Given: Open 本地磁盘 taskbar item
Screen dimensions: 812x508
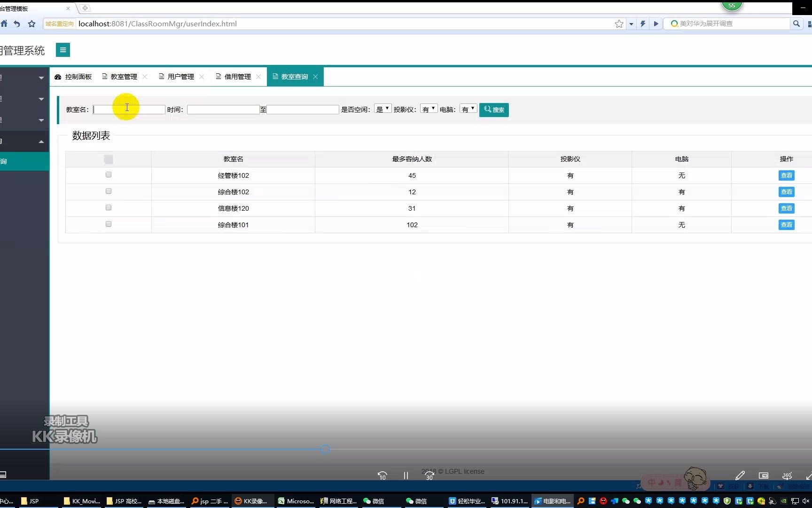Looking at the screenshot, I should (166, 501).
